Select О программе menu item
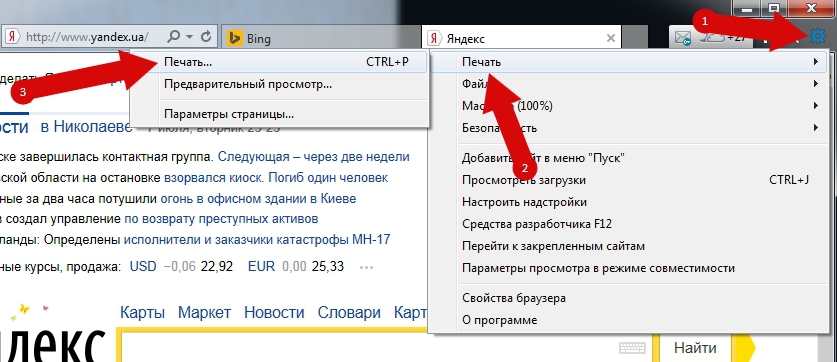 pyautogui.click(x=628, y=320)
